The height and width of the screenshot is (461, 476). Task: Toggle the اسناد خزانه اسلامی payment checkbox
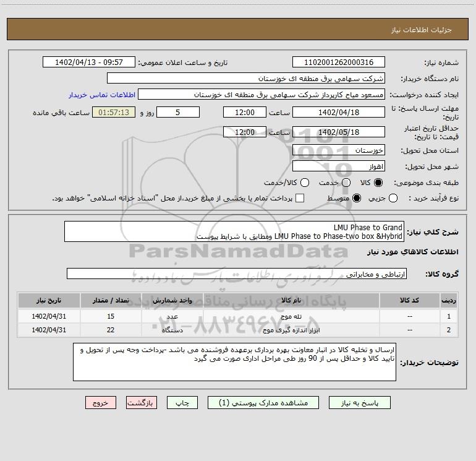pos(300,198)
